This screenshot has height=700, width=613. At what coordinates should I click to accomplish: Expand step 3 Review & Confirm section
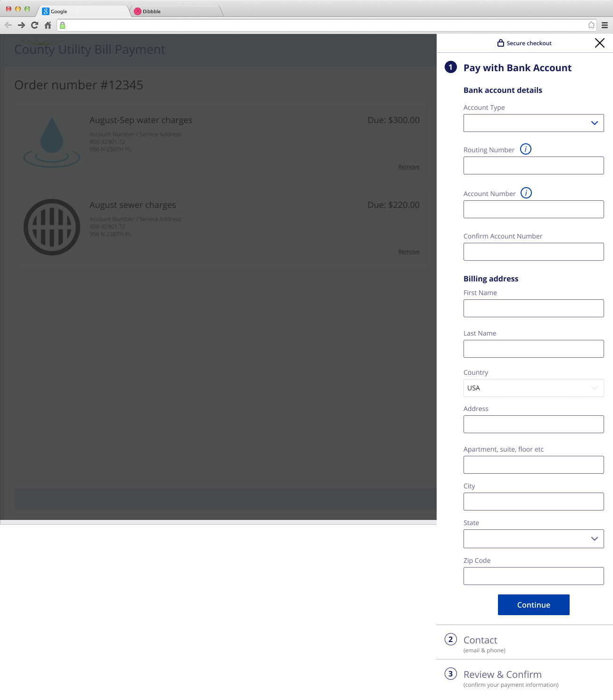point(502,675)
